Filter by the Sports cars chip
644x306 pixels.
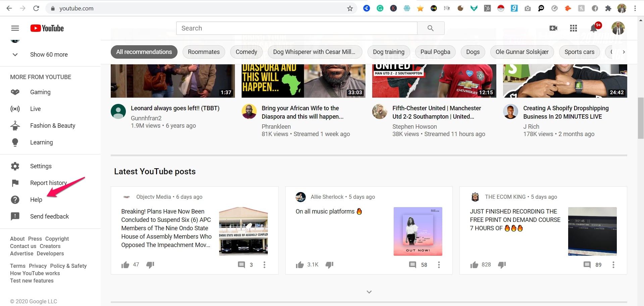(x=579, y=52)
